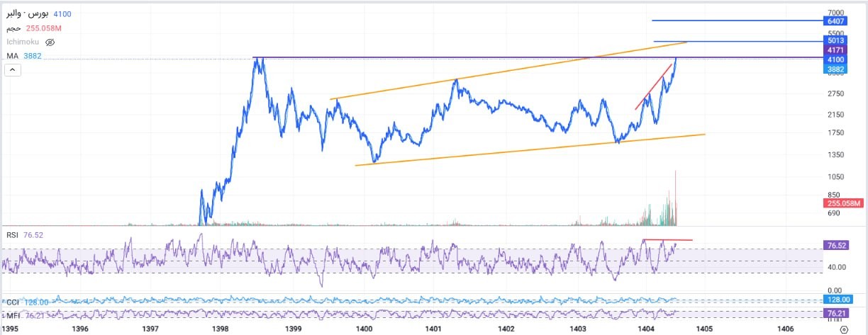This screenshot has width=868, height=335.
Task: Select the Ichimoku indicator legend name
Action: click(23, 42)
